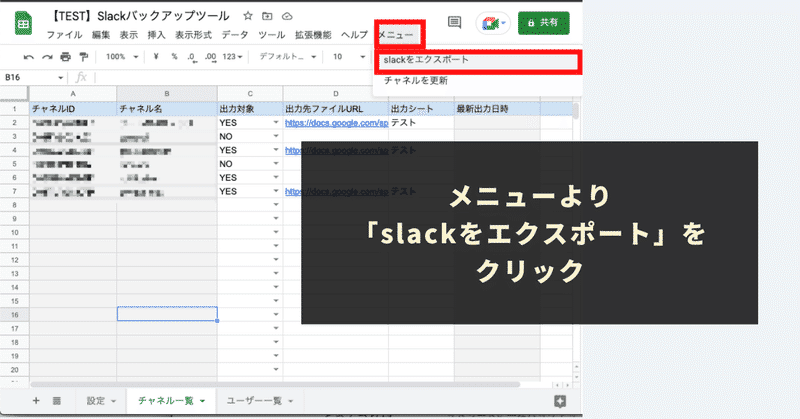Open row 2 YES dropdown arrow
Image resolution: width=800 pixels, height=419 pixels.
276,122
